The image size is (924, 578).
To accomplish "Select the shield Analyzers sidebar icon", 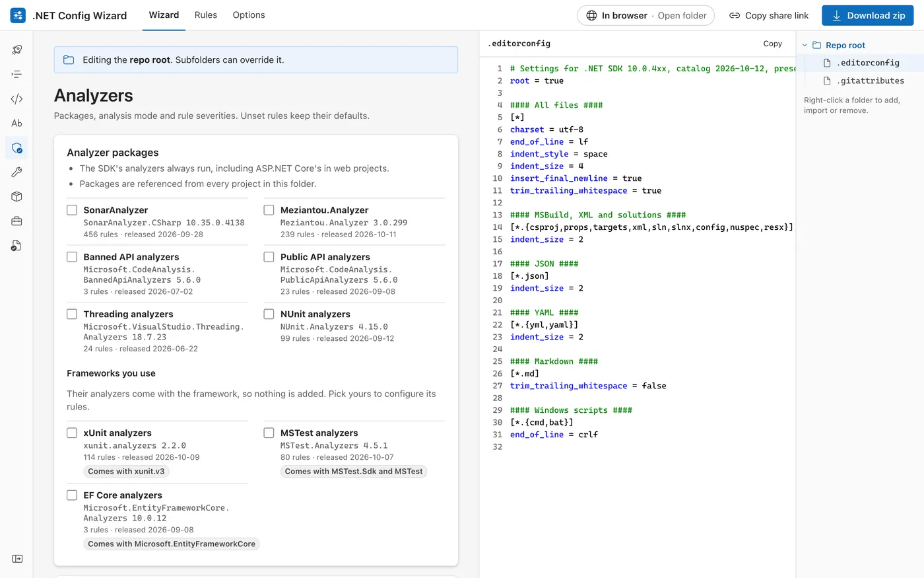I will tap(17, 148).
